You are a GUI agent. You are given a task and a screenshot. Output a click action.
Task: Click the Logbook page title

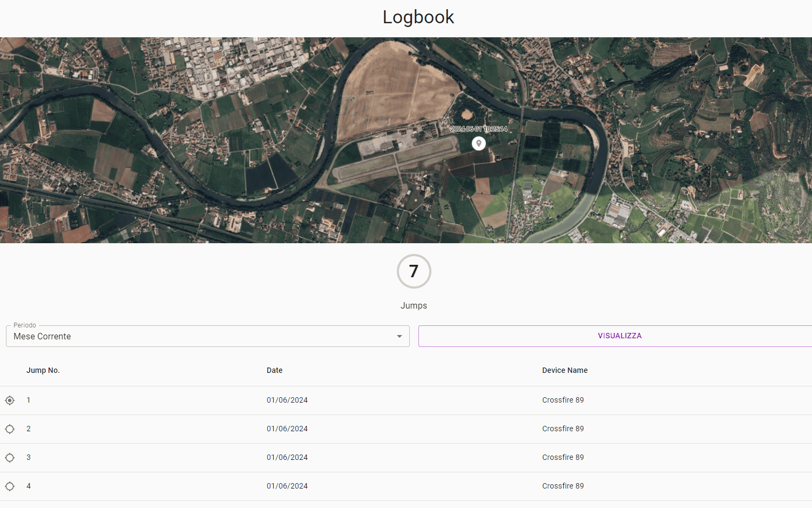418,17
